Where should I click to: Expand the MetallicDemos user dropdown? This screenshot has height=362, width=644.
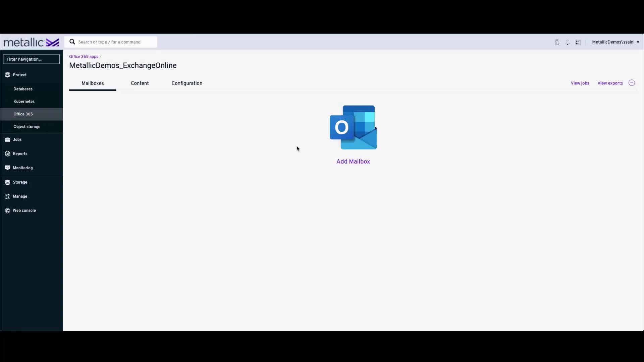[x=637, y=42]
